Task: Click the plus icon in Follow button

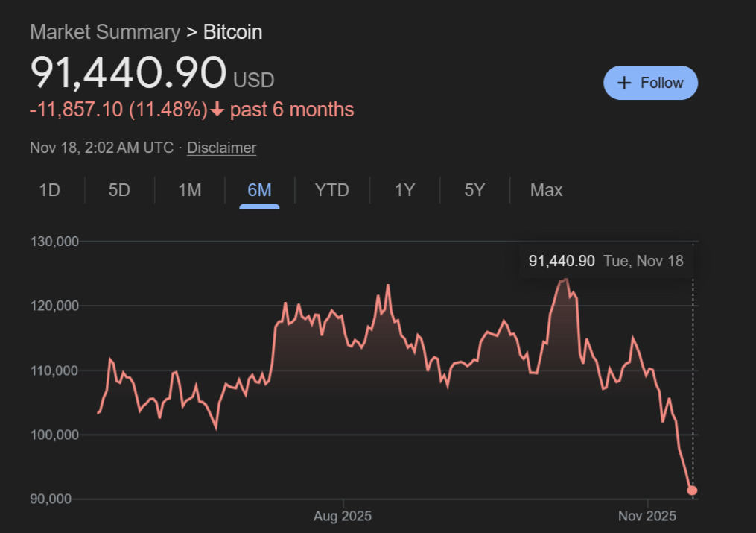Action: click(x=624, y=83)
